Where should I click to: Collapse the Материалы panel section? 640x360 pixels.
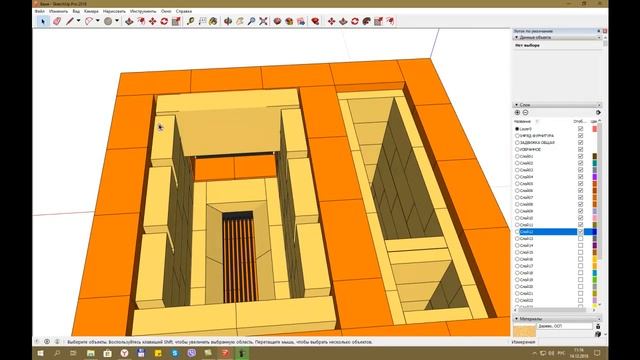(x=516, y=318)
